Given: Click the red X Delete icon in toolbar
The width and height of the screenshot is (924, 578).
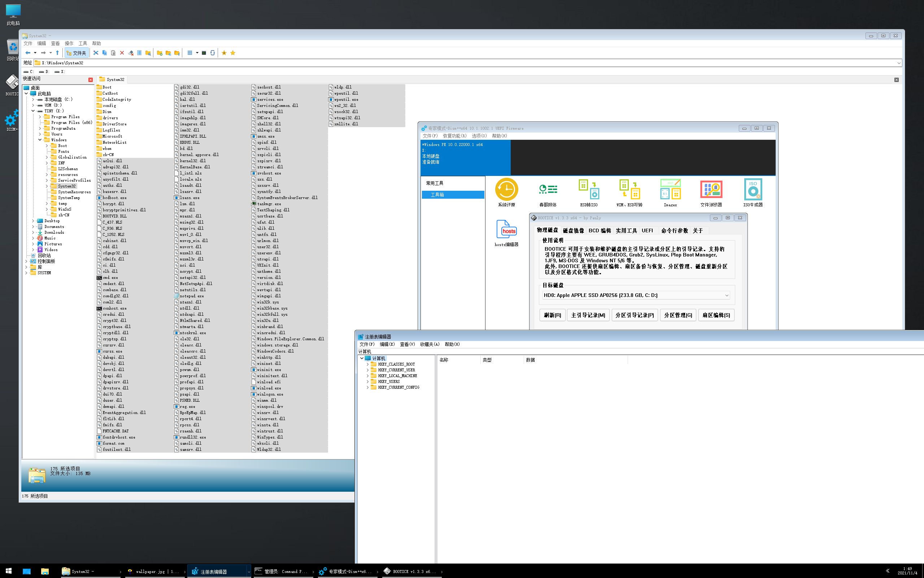Looking at the screenshot, I should point(122,53).
